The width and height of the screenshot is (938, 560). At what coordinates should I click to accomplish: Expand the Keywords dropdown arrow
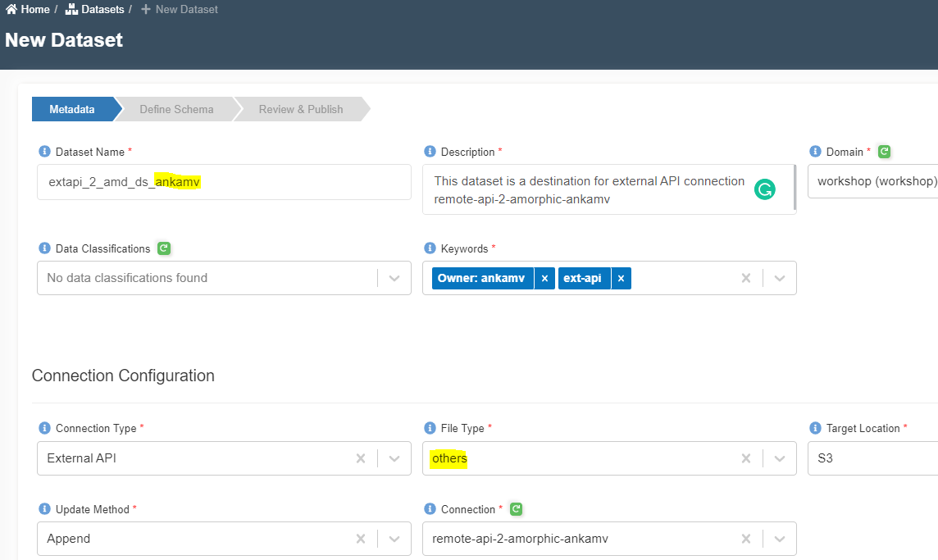tap(780, 278)
